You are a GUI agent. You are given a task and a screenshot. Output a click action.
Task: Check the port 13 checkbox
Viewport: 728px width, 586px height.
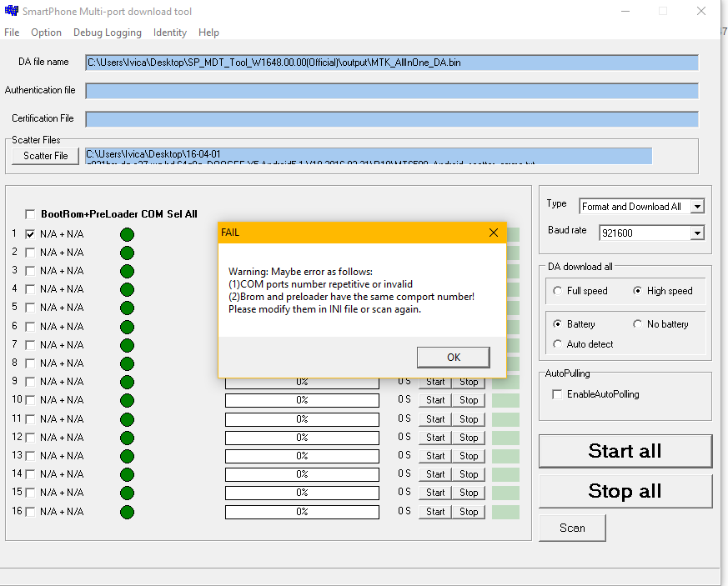click(30, 456)
